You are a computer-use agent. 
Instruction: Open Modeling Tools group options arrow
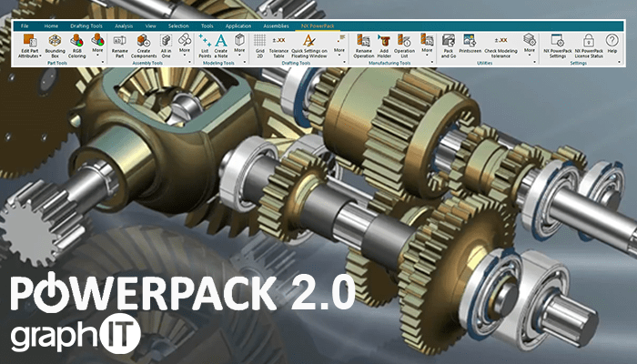click(245, 63)
